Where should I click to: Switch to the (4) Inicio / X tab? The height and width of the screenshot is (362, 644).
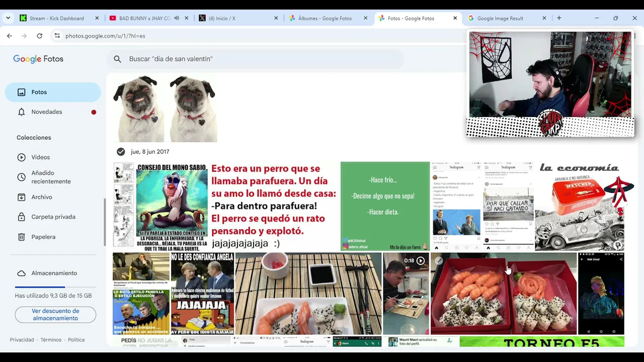point(222,18)
